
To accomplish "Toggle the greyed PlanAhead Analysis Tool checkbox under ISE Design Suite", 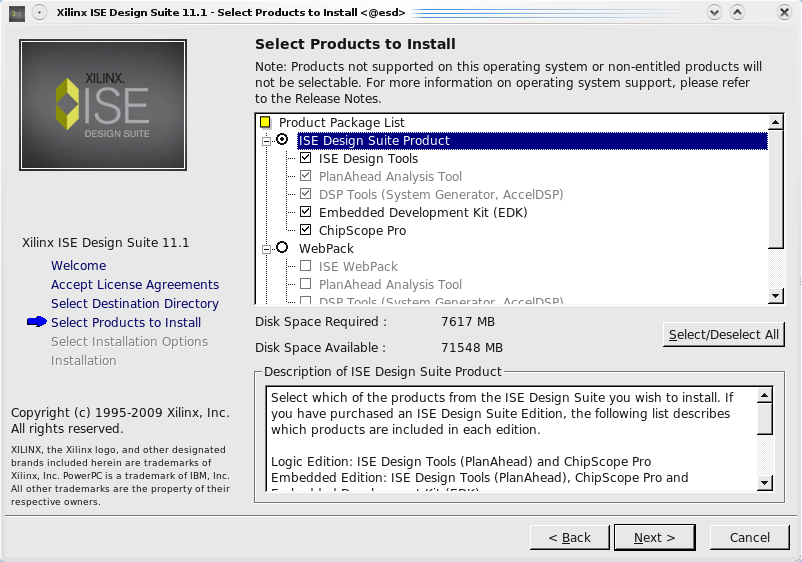I will point(305,176).
